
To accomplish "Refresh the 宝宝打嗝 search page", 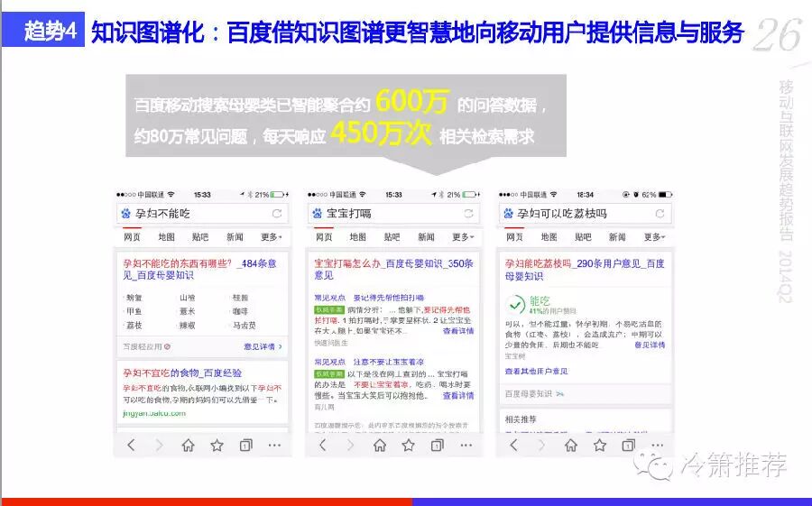I will [x=468, y=214].
